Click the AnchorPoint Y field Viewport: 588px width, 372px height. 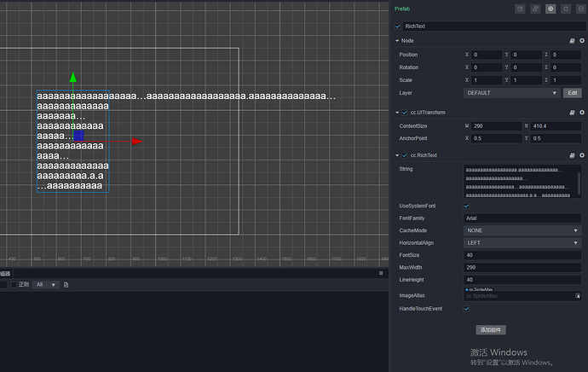click(556, 138)
